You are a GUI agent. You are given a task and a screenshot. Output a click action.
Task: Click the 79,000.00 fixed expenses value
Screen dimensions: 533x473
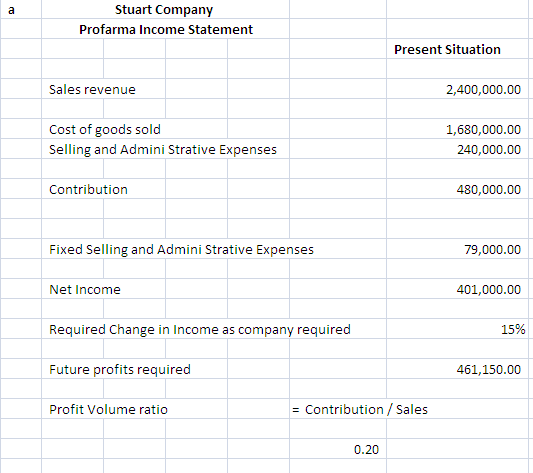(x=493, y=250)
